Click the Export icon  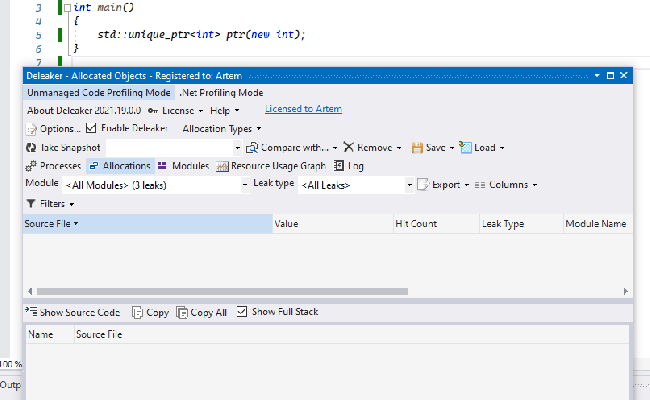point(423,184)
